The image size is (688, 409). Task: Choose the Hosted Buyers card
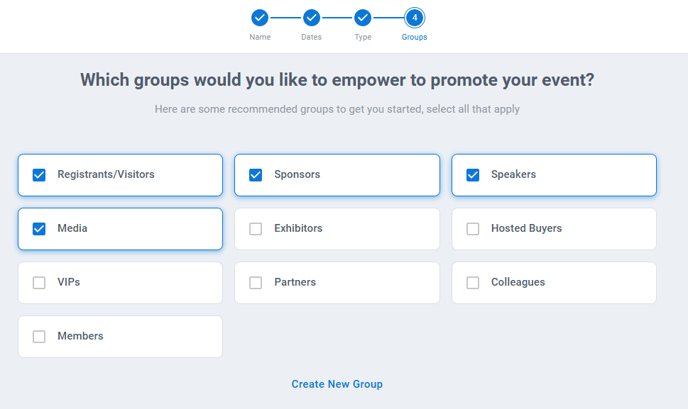point(554,229)
